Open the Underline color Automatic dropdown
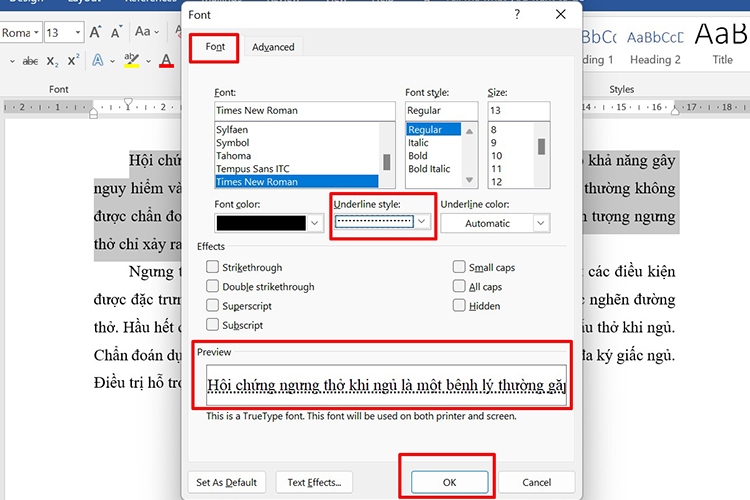 (540, 223)
